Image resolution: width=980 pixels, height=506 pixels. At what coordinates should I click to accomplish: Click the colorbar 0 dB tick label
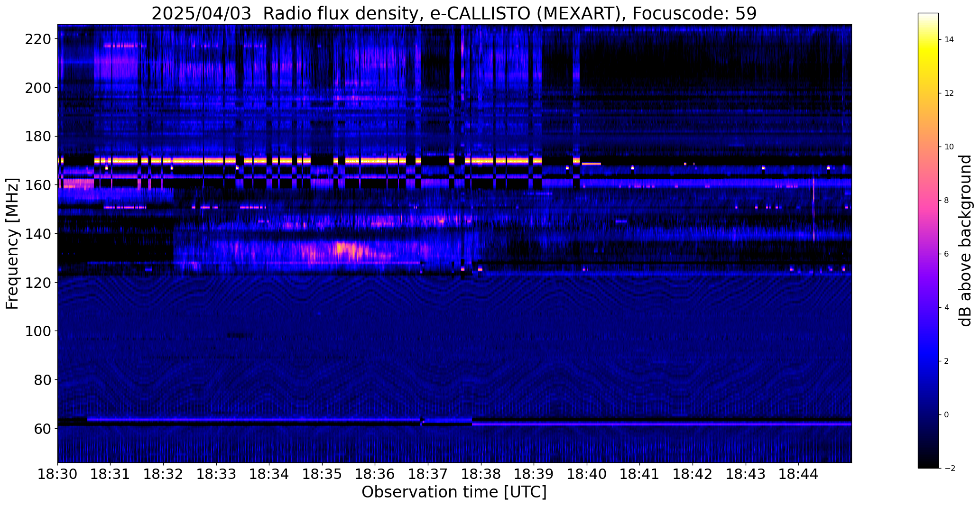(946, 415)
